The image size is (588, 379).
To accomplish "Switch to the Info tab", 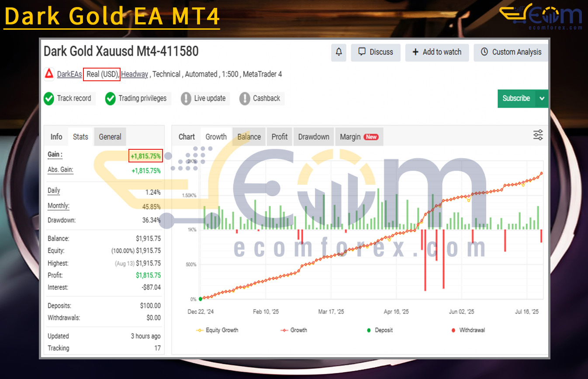I will [56, 137].
